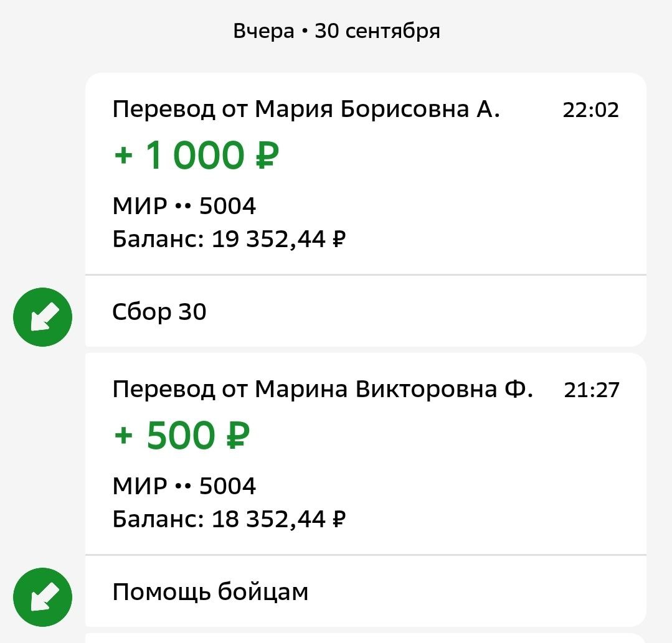Tap the green incoming arrow beside Сбор 30
Viewport: 672px width, 643px height.
(x=42, y=317)
